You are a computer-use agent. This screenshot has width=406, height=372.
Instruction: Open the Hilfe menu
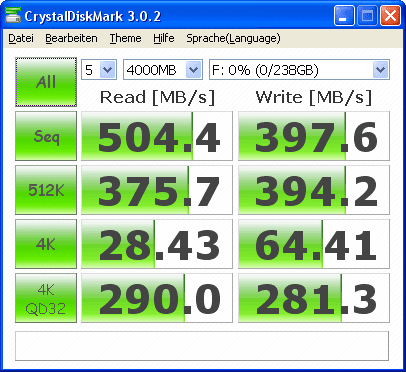tap(164, 38)
